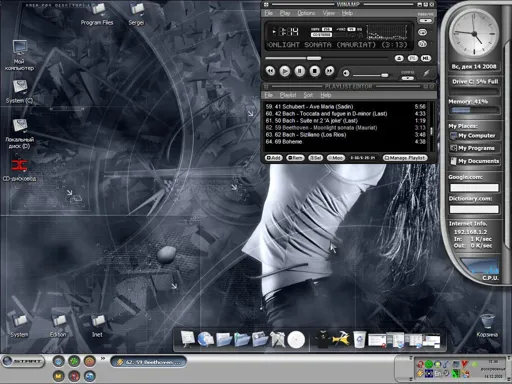The height and width of the screenshot is (384, 512).
Task: Click the Add button in Playlist Editor
Action: pyautogui.click(x=274, y=158)
